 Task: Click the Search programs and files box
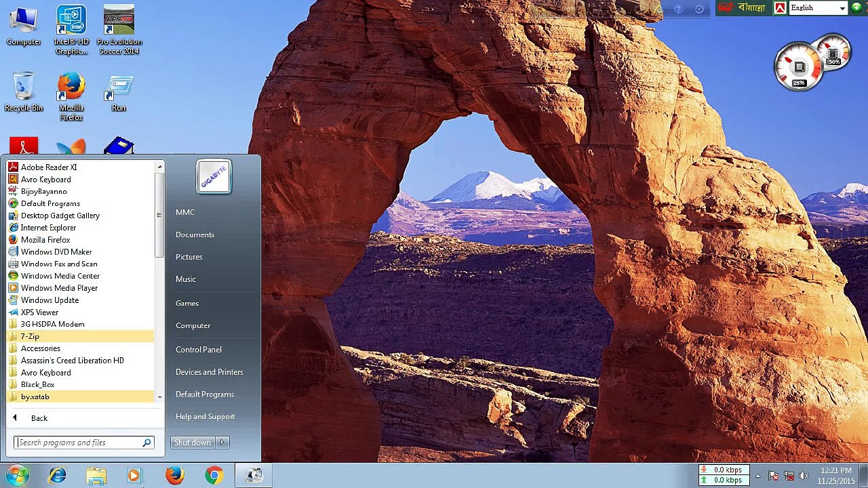84,443
